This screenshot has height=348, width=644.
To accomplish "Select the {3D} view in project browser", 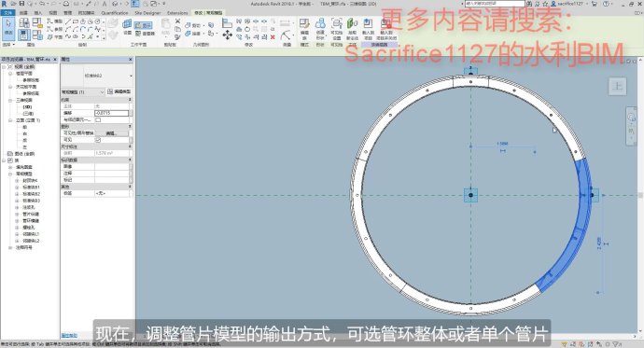I will pos(27,106).
